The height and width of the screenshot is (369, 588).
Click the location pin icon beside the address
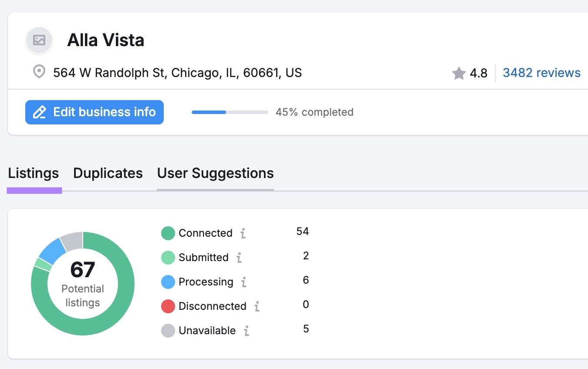pos(39,72)
